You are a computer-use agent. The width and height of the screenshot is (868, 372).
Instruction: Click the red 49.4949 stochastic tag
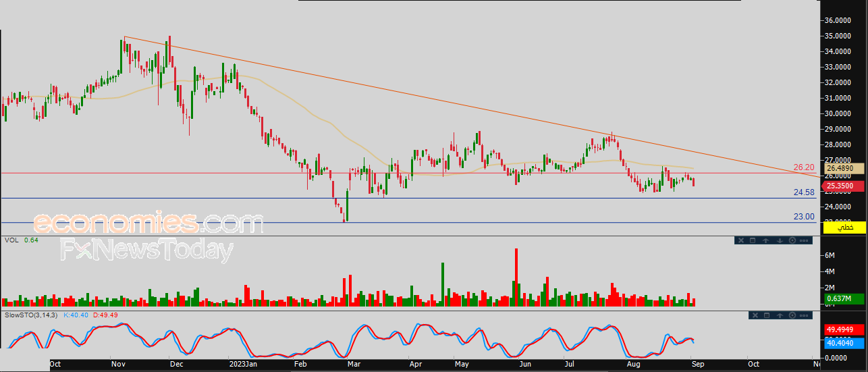click(844, 330)
